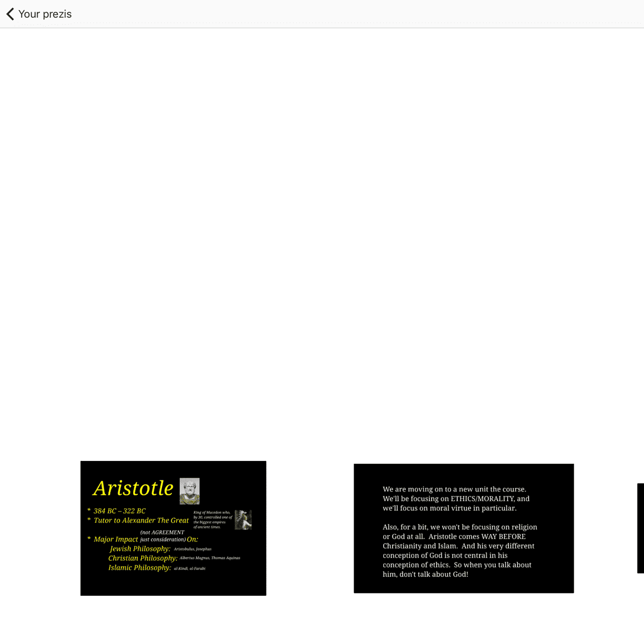644x644 pixels.
Task: Open the partially visible slide at right edge
Action: (640, 528)
